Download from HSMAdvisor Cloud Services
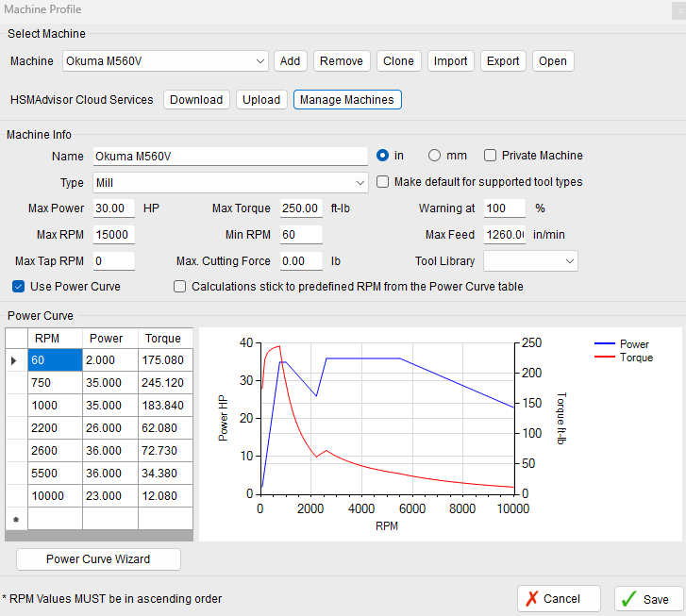 196,100
